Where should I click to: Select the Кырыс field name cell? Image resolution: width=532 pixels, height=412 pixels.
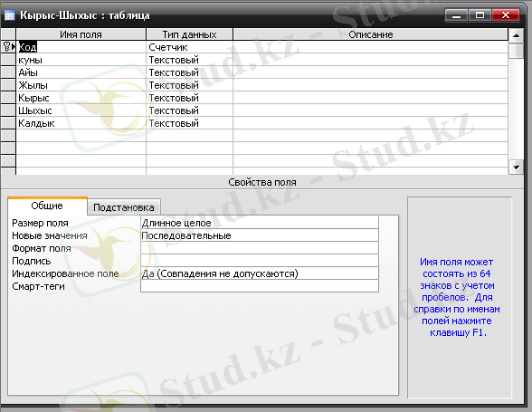click(x=81, y=98)
